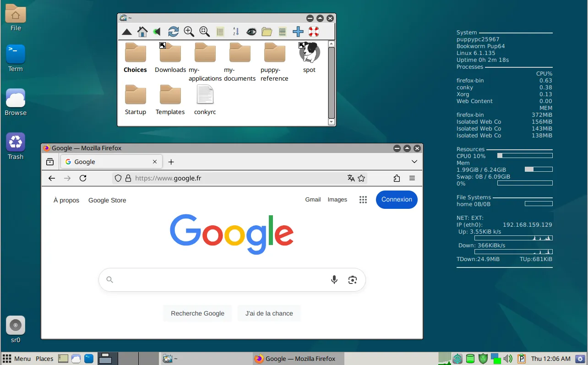
Task: Click the Google search box
Action: (x=232, y=280)
